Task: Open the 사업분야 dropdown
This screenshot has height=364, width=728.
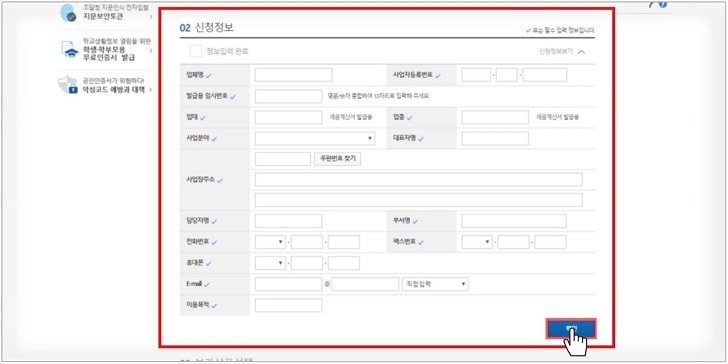Action: 315,138
